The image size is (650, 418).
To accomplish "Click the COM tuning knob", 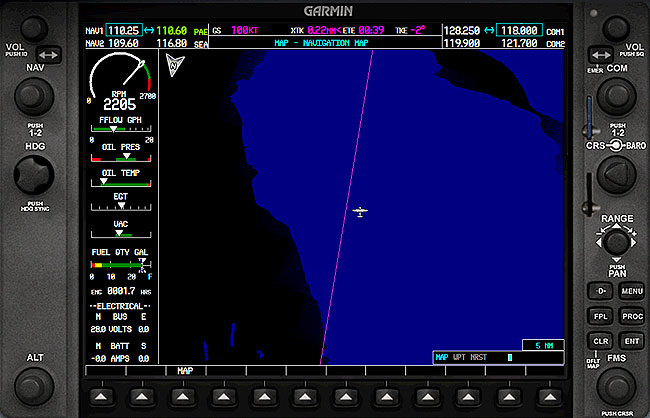I will click(617, 99).
